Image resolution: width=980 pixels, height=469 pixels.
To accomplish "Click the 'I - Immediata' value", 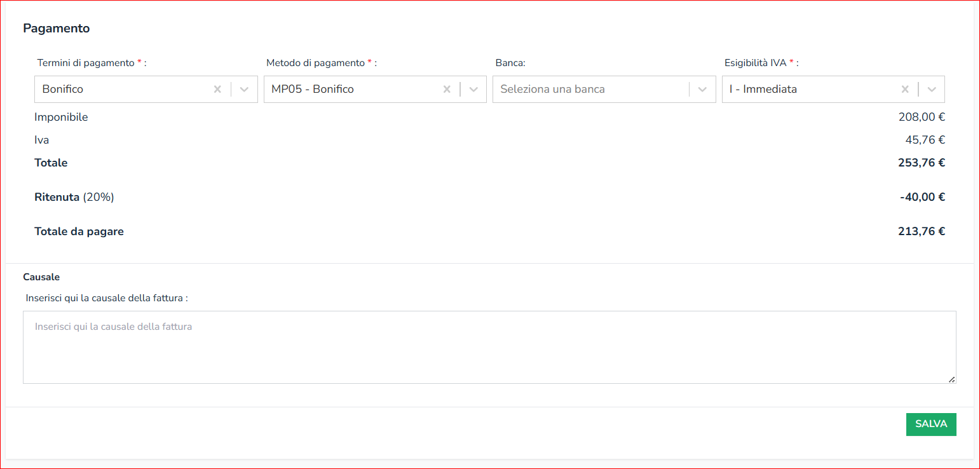I will (x=763, y=90).
